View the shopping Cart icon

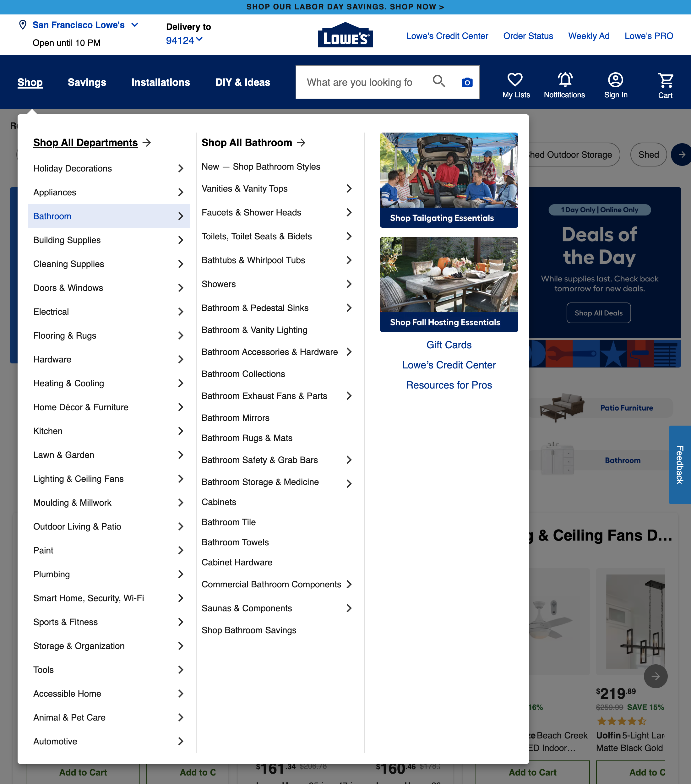pyautogui.click(x=665, y=80)
